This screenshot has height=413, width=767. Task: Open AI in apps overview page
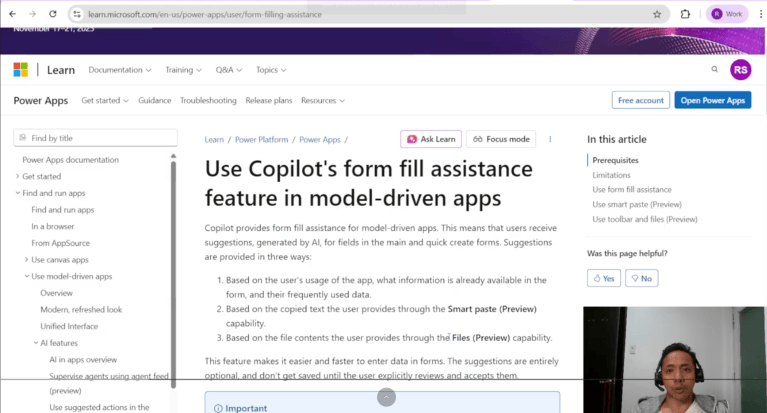click(x=83, y=359)
